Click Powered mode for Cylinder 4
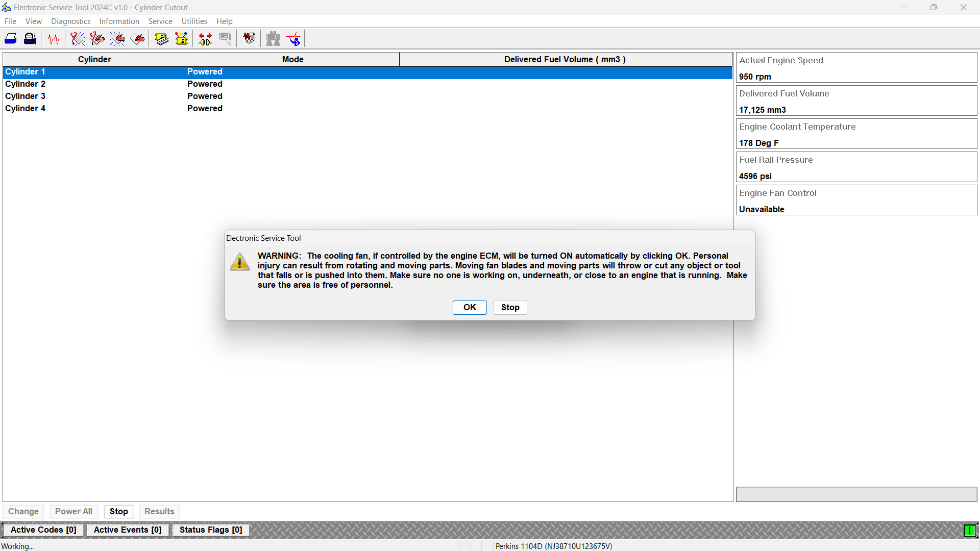The image size is (980, 551). click(x=205, y=109)
